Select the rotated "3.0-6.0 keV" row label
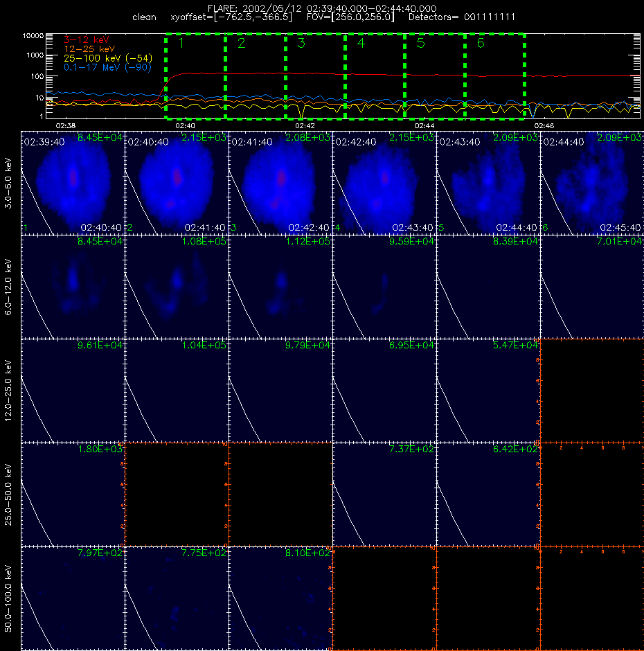 click(x=8, y=182)
